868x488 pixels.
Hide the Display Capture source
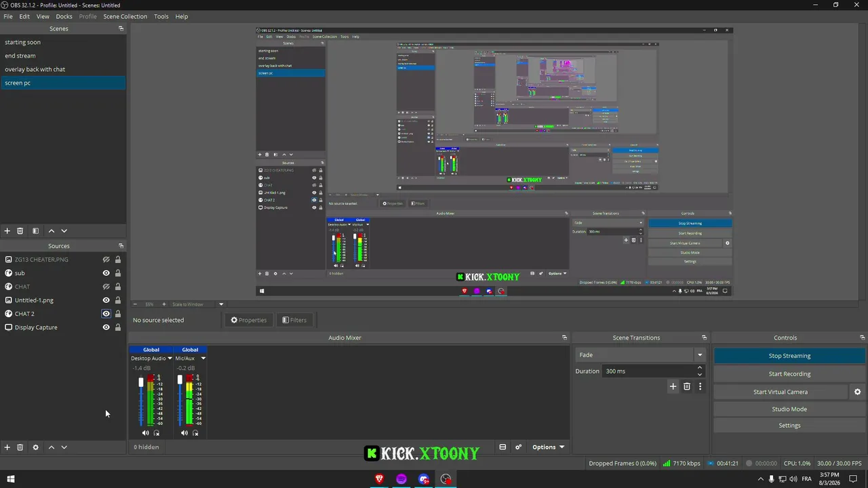click(106, 327)
